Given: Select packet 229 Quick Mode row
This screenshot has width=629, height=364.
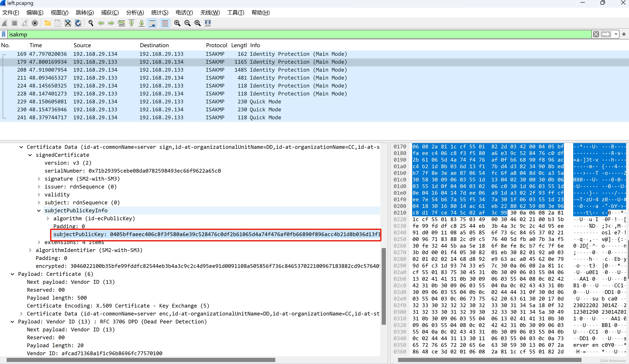Looking at the screenshot, I should click(175, 102).
